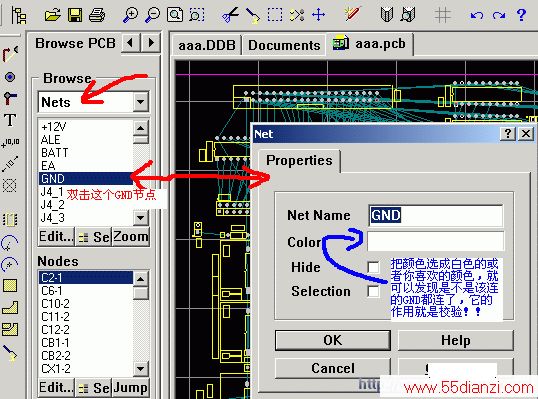The height and width of the screenshot is (399, 538).
Task: Select the Place String text tool
Action: click(10, 120)
